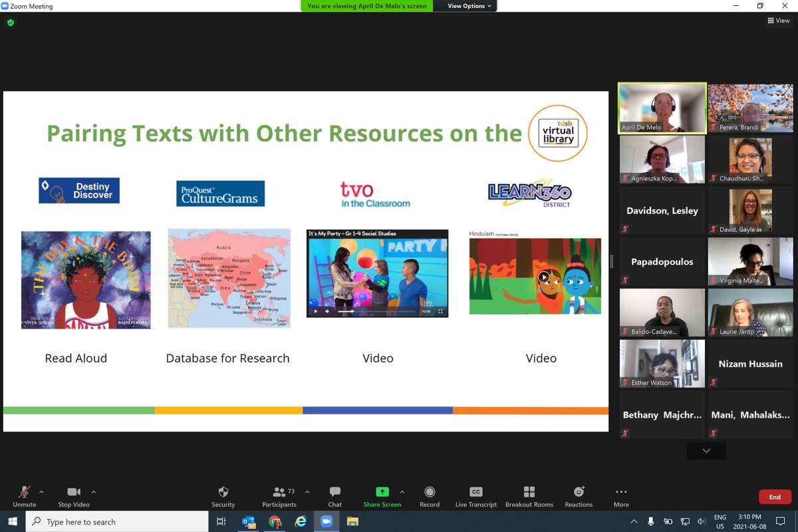The image size is (798, 532).
Task: Click the 'Read Aloud' caption
Action: 76,358
